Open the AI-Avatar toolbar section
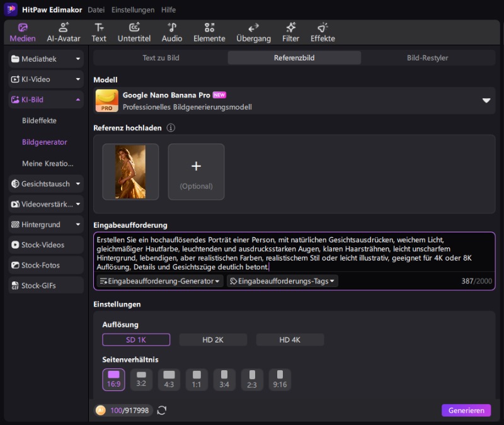Viewport: 504px width, 425px height. click(62, 32)
